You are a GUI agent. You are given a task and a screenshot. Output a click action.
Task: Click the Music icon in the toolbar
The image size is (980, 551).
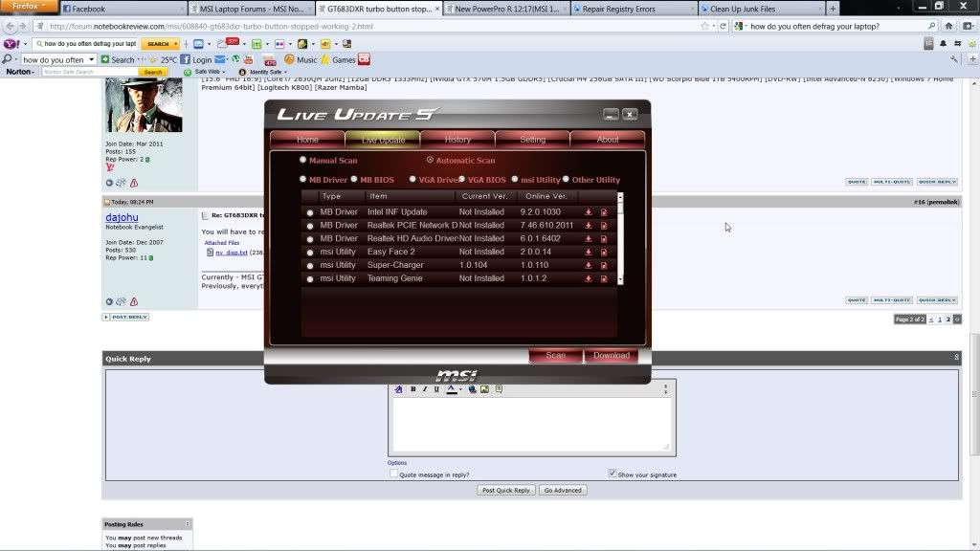click(289, 59)
